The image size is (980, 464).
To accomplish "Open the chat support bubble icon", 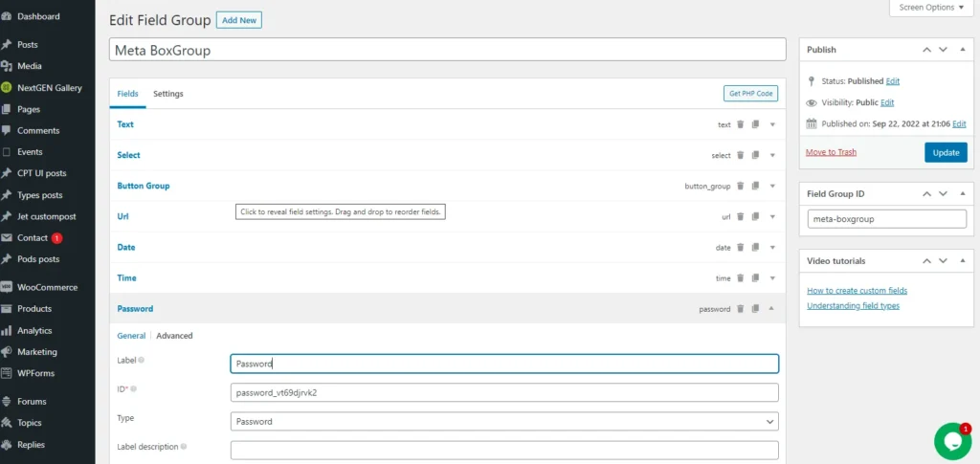I will click(951, 441).
